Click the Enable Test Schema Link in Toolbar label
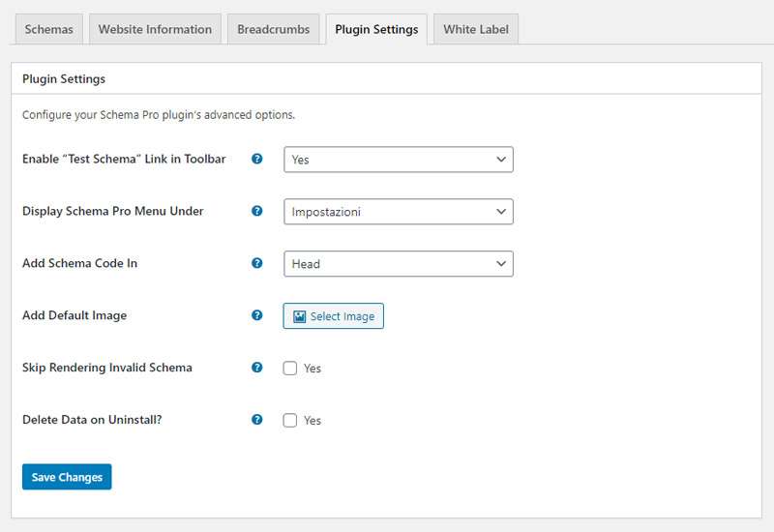Viewport: 774px width, 532px height. 124,159
